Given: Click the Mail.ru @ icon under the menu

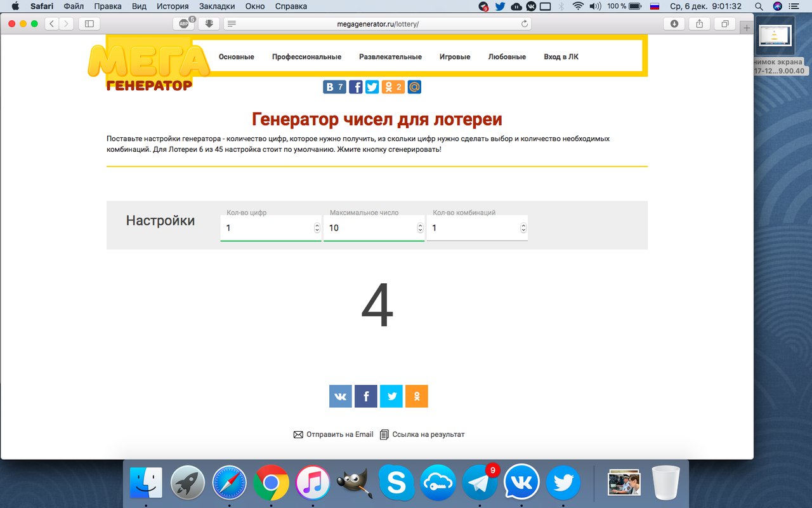Looking at the screenshot, I should (414, 86).
